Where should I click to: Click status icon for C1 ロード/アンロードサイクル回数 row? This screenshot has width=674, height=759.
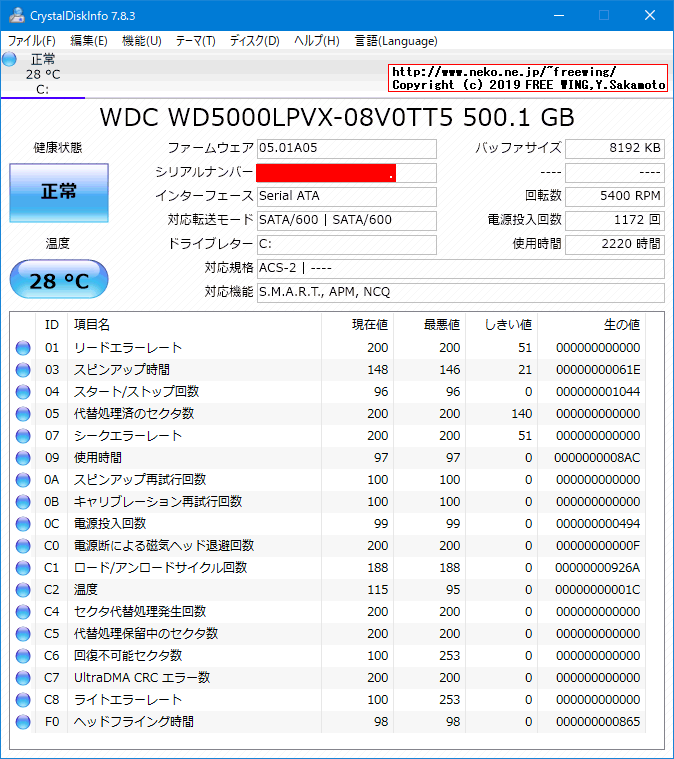tap(23, 568)
